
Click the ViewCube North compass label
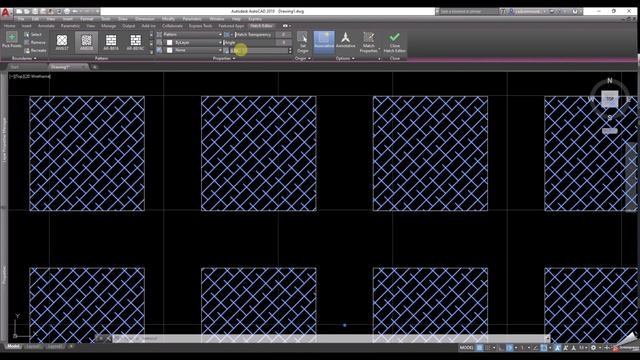click(610, 80)
